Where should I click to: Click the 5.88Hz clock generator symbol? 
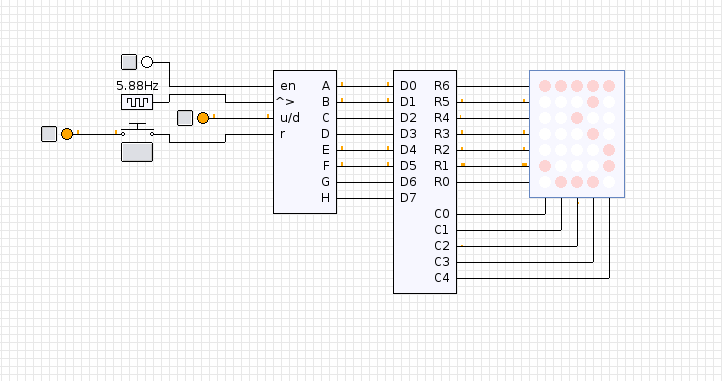tap(137, 102)
